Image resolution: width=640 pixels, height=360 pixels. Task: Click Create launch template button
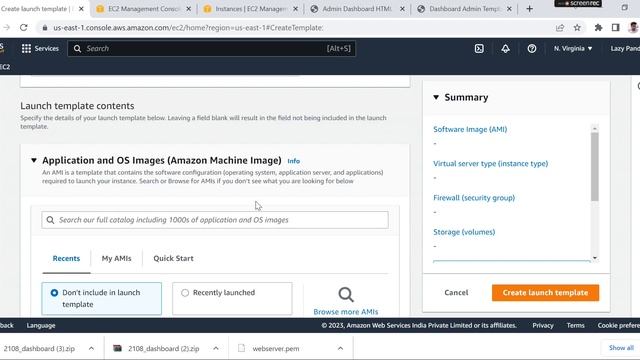[x=545, y=293]
